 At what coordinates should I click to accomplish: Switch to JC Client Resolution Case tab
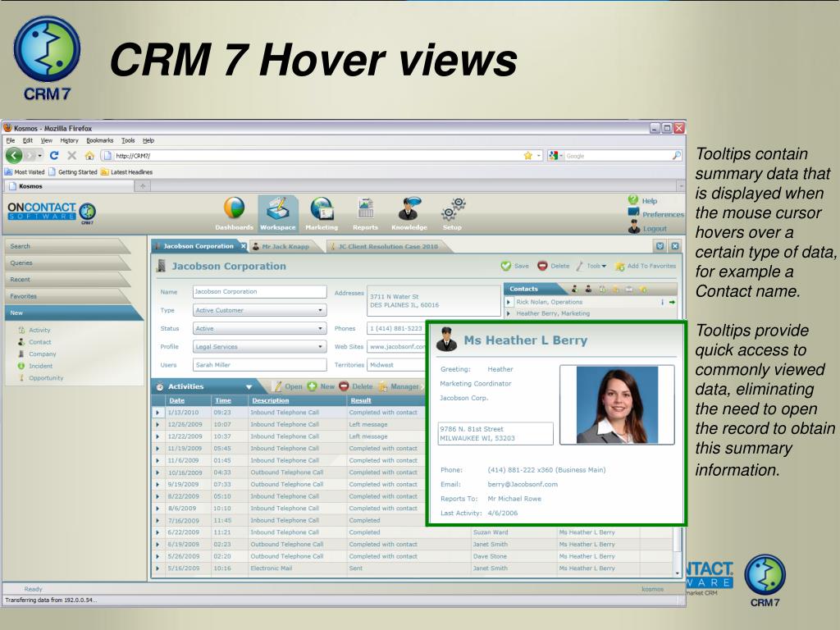point(388,246)
